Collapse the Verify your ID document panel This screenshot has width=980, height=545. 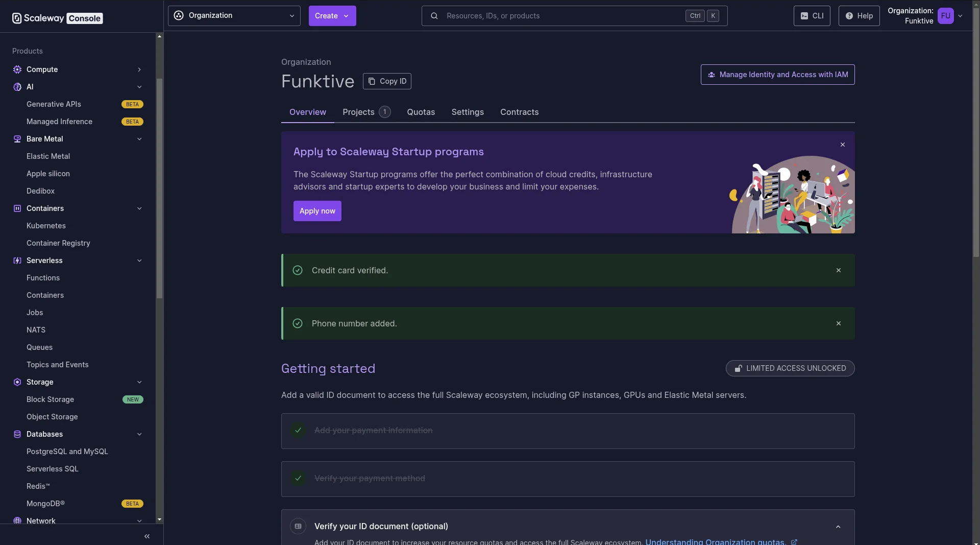coord(838,527)
